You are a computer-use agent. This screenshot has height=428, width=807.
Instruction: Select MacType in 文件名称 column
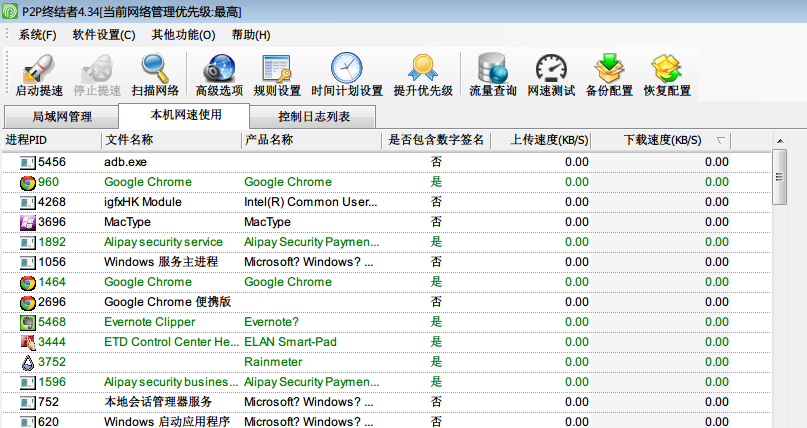coord(127,222)
